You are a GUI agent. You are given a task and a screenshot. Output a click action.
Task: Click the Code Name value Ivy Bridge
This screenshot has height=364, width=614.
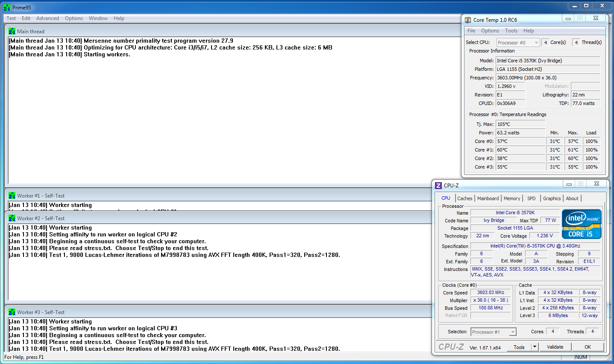pos(494,220)
